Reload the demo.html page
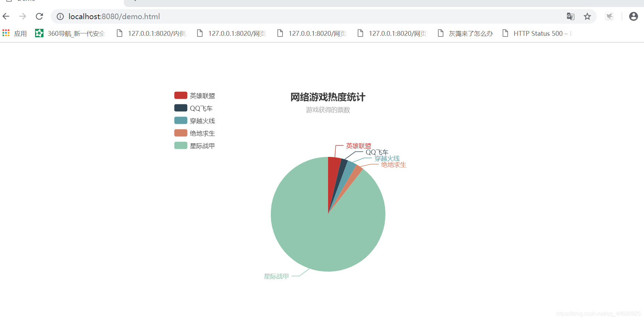Image resolution: width=644 pixels, height=320 pixels. (40, 16)
